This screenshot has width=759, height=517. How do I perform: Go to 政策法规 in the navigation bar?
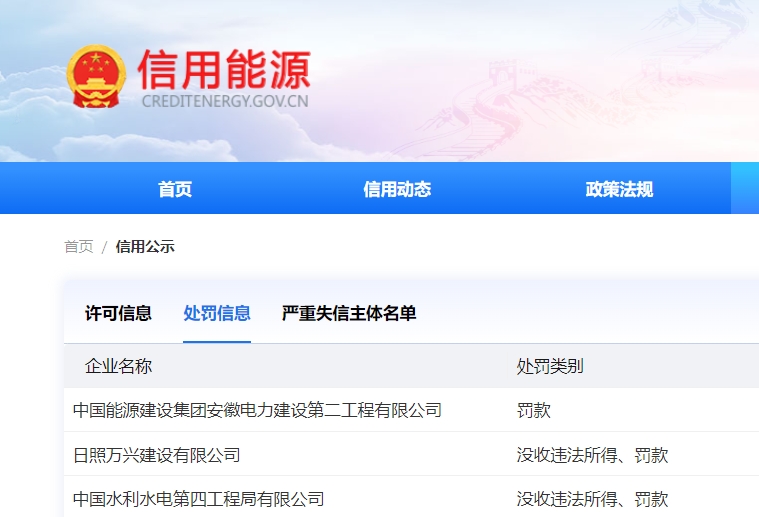(619, 189)
